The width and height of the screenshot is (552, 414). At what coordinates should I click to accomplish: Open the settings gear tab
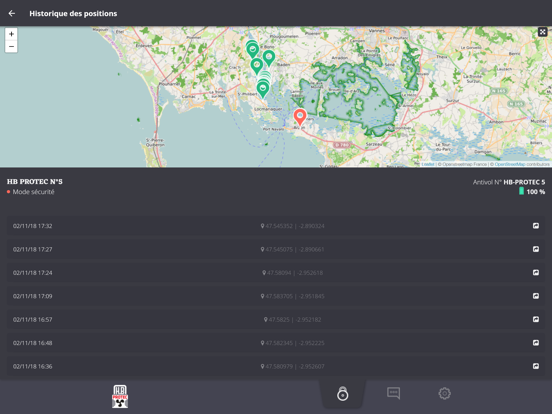pos(444,393)
